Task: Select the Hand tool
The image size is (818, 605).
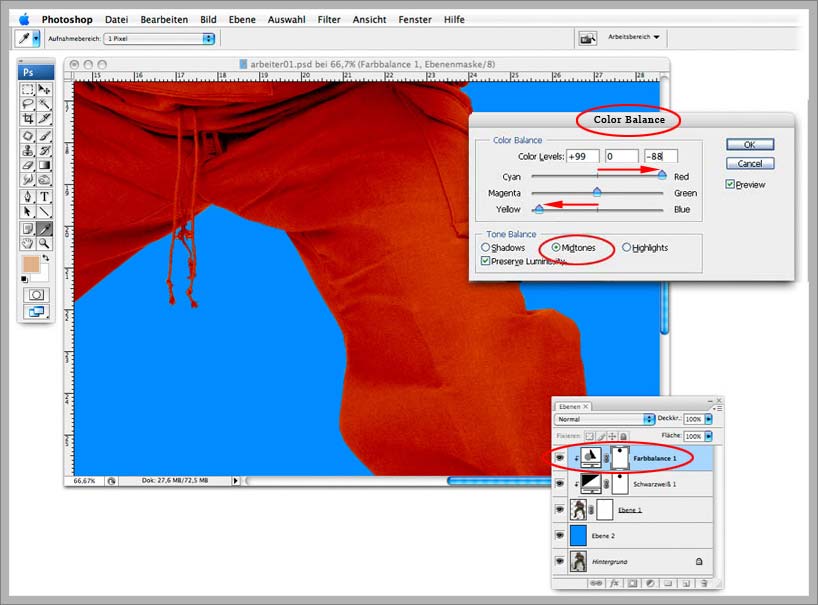Action: tap(28, 244)
